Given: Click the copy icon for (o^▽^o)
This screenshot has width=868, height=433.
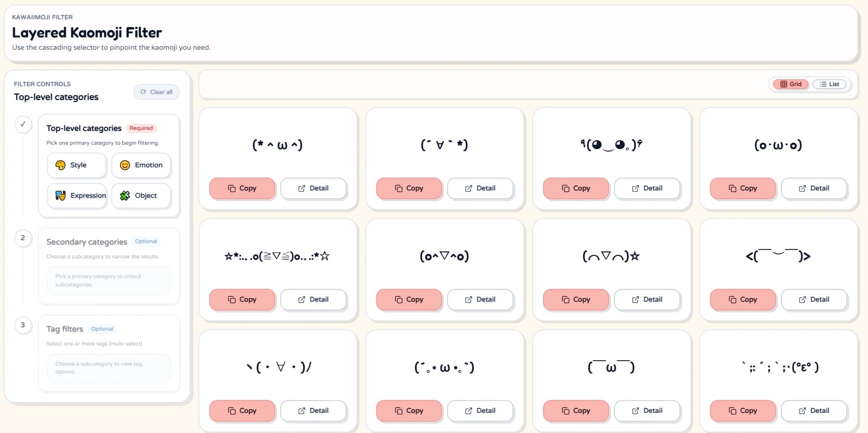Looking at the screenshot, I should [399, 300].
